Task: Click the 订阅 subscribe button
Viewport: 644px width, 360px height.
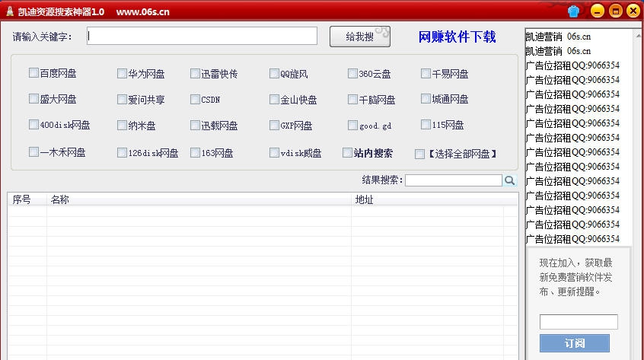Action: (x=574, y=342)
